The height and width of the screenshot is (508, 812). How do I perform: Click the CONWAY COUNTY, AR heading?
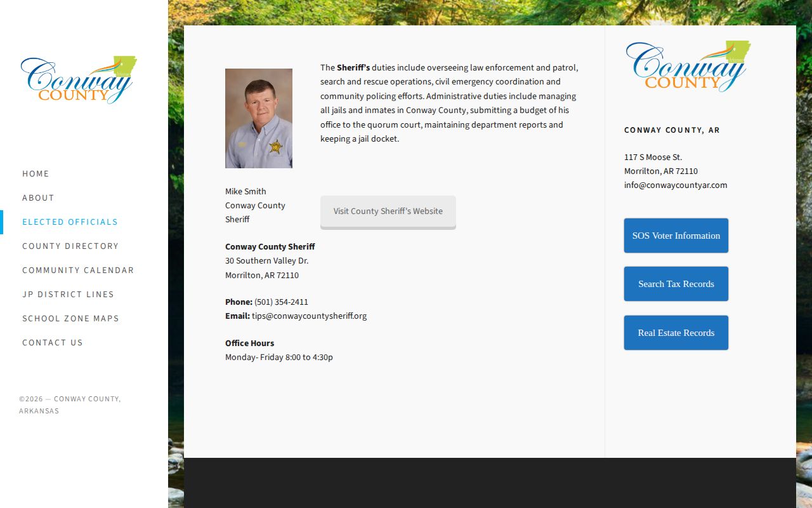point(672,130)
